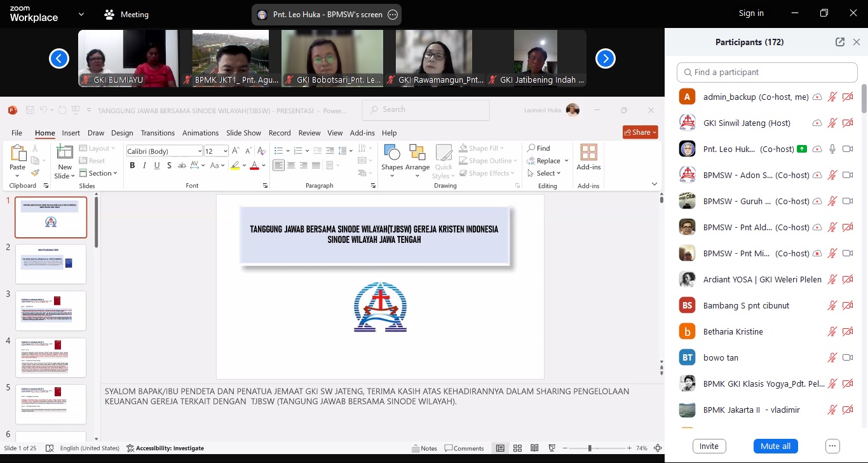Image resolution: width=868 pixels, height=463 pixels.
Task: Fit slide to current window icon
Action: point(658,448)
